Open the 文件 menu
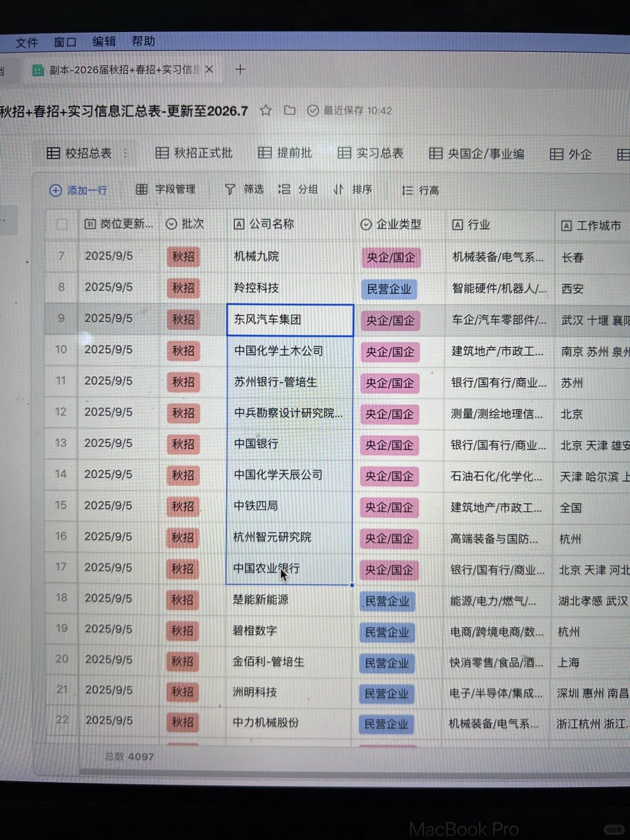This screenshot has width=630, height=840. click(x=27, y=43)
